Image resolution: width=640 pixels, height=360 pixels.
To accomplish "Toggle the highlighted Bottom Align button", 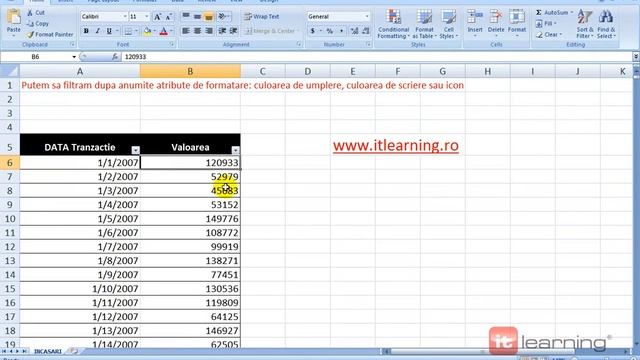I will tap(209, 16).
